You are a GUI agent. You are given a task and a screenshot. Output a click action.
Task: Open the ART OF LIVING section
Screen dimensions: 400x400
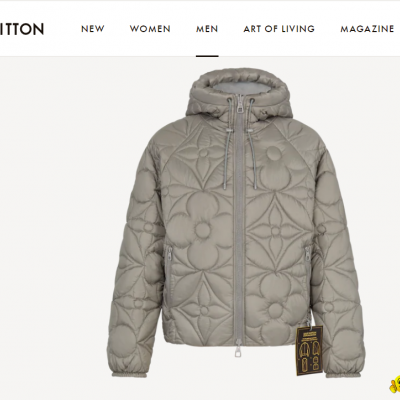click(279, 29)
